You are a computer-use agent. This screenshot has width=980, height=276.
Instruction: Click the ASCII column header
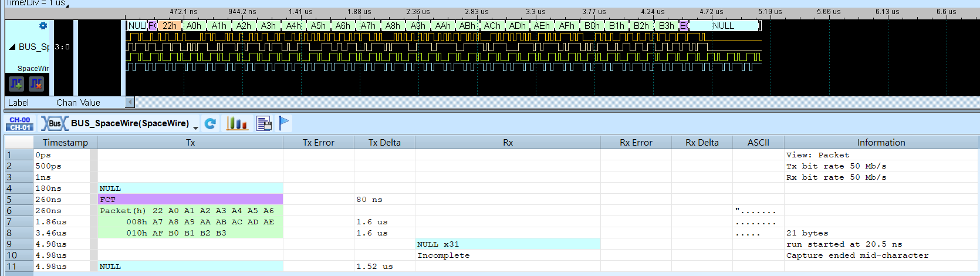[758, 143]
